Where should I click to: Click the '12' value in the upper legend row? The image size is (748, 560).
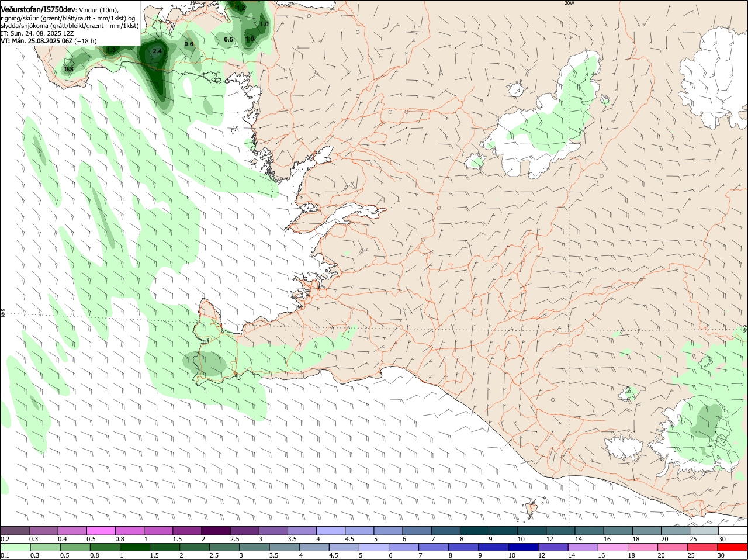(549, 538)
